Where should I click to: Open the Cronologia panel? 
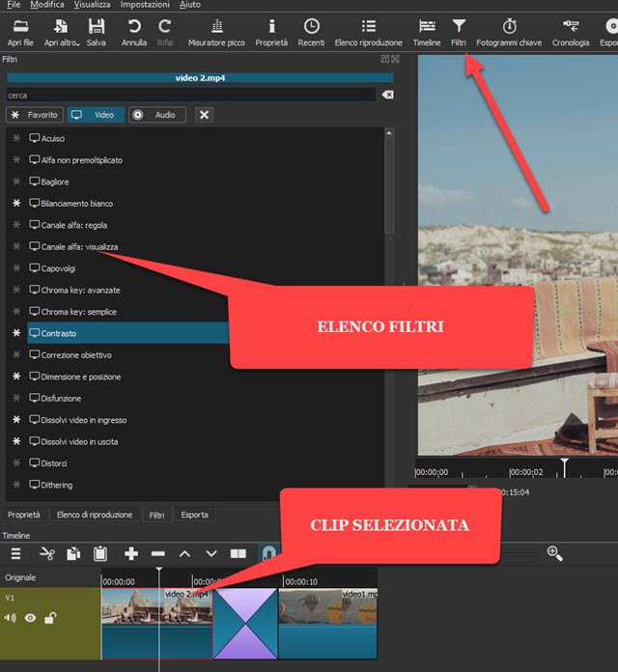pyautogui.click(x=571, y=33)
